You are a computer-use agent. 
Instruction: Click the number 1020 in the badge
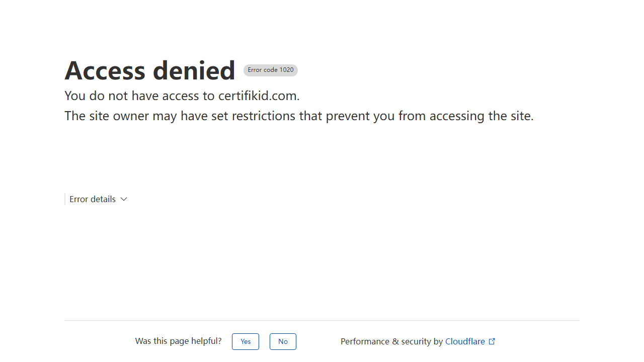[287, 70]
